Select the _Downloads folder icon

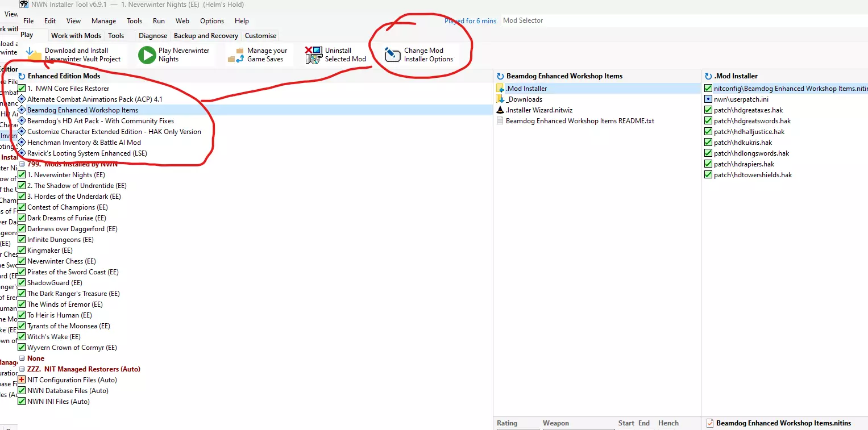[x=500, y=99]
